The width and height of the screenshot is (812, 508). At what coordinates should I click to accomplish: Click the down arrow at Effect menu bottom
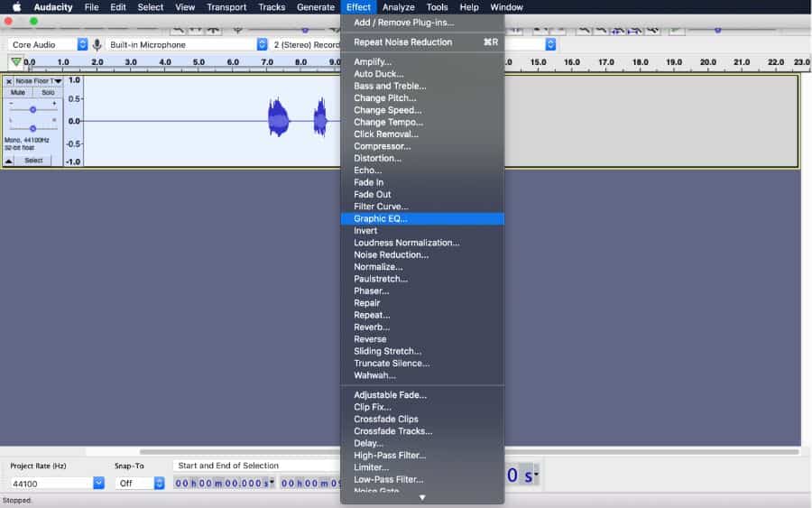click(422, 498)
